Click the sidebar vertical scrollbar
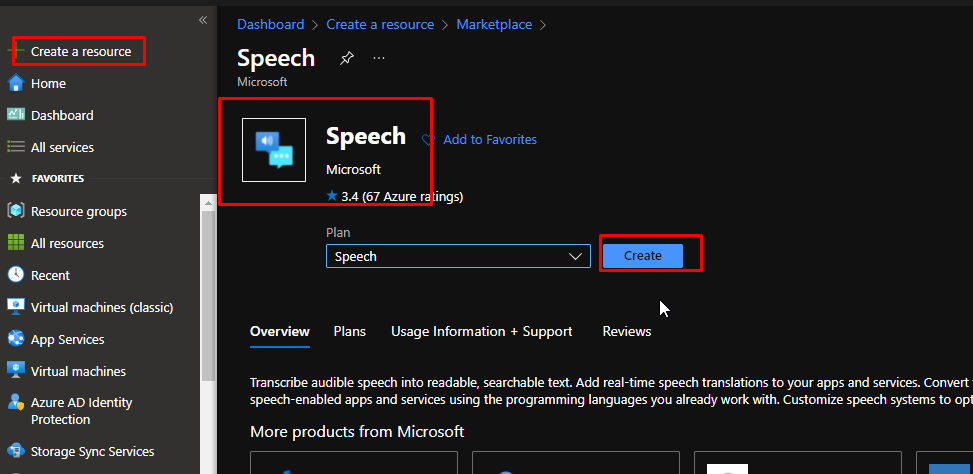The height and width of the screenshot is (474, 973). click(208, 300)
